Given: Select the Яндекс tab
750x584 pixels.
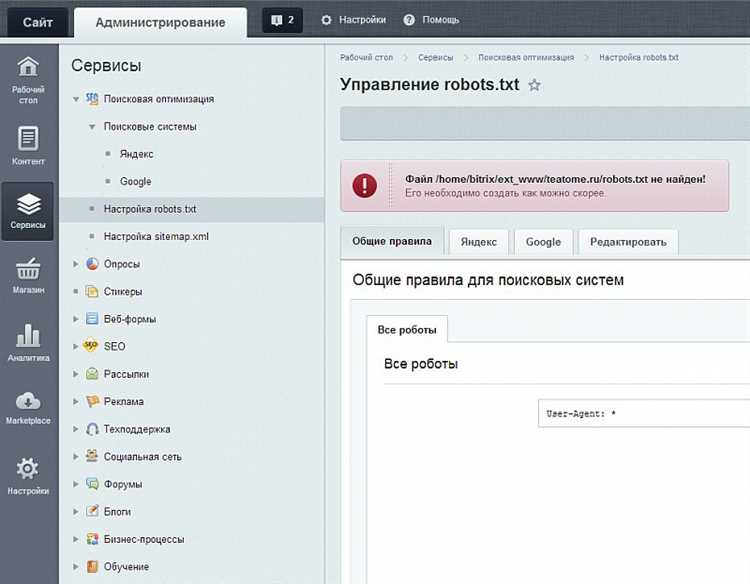Looking at the screenshot, I should (478, 242).
